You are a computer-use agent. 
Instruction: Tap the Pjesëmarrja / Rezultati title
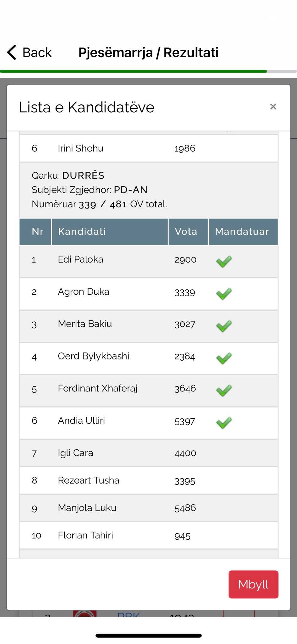(x=148, y=53)
